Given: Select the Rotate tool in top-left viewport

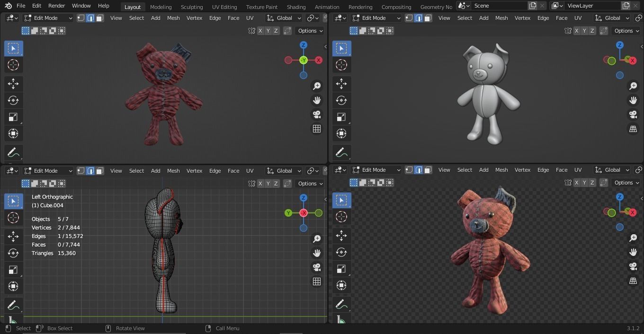Looking at the screenshot, I should pos(13,100).
